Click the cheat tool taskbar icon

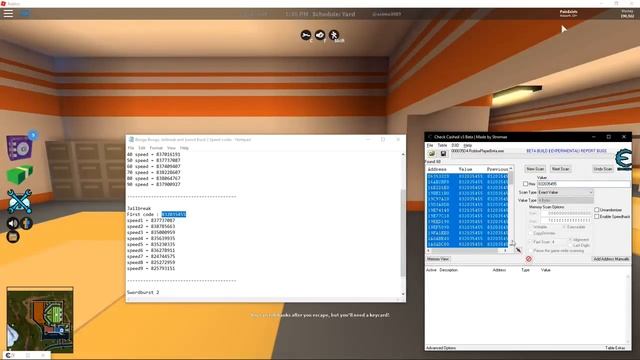pos(8,355)
